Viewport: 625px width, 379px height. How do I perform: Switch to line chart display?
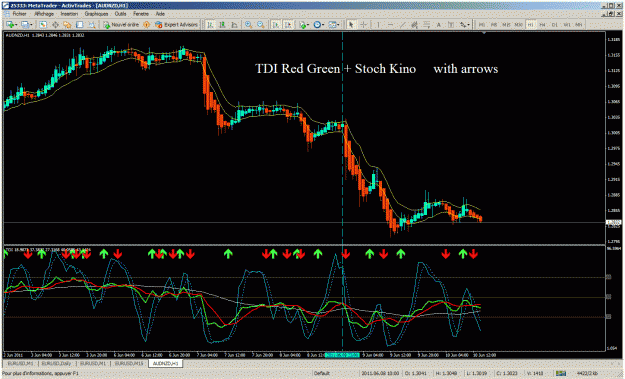[234, 25]
